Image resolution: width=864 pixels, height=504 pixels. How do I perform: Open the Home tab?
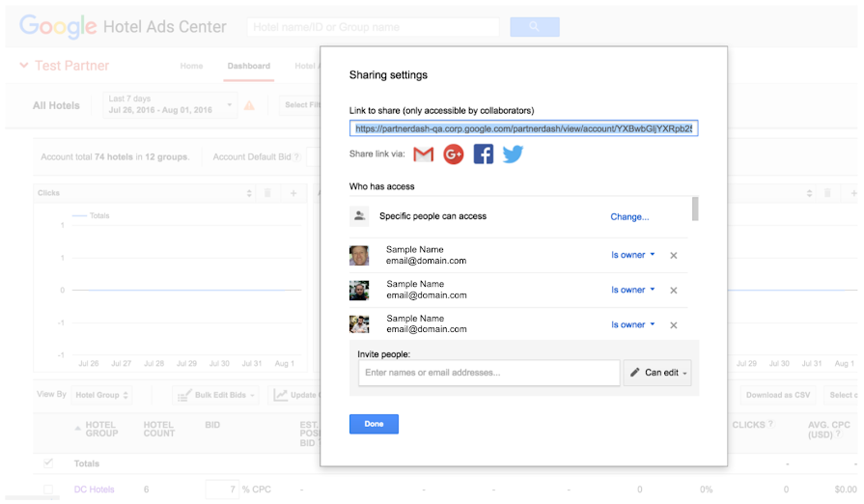coord(191,66)
